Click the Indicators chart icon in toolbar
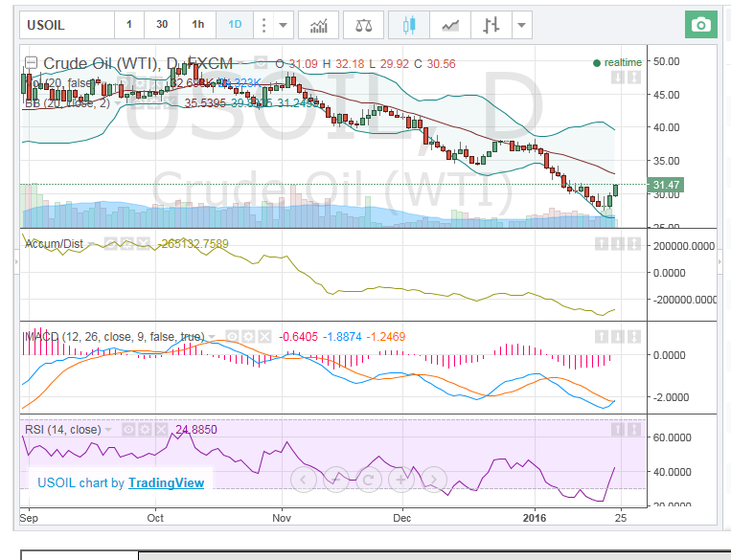This screenshot has height=560, width=731. click(319, 25)
